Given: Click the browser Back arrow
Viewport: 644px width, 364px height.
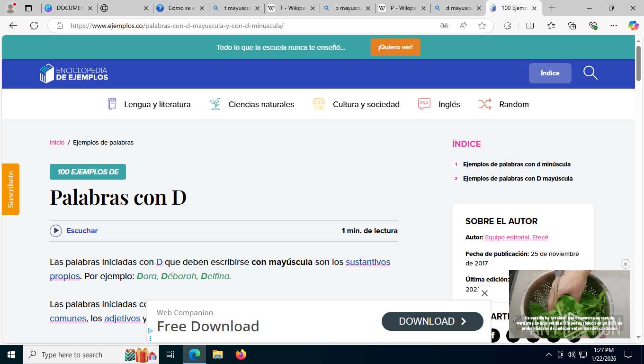Looking at the screenshot, I should click(13, 26).
